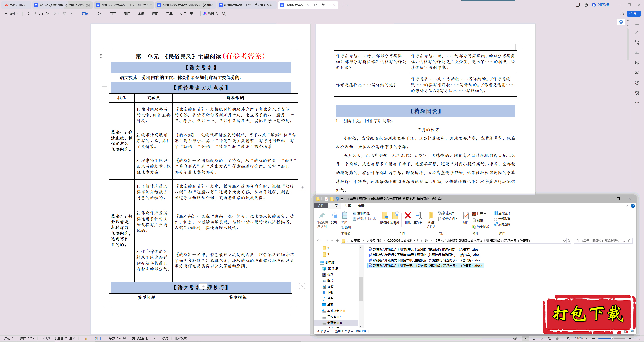Click the 分享 share button
Screen dimensions: 644x342
[634, 14]
